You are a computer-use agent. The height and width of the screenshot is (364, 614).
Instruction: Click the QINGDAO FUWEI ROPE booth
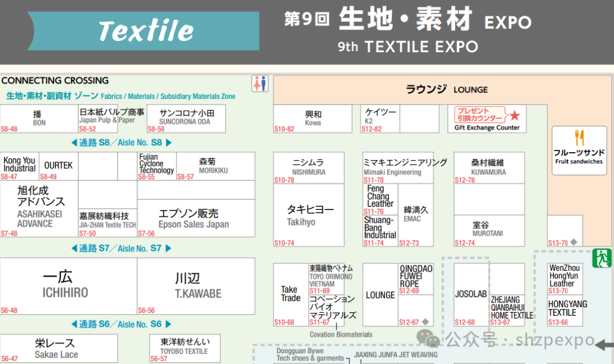pos(416,279)
